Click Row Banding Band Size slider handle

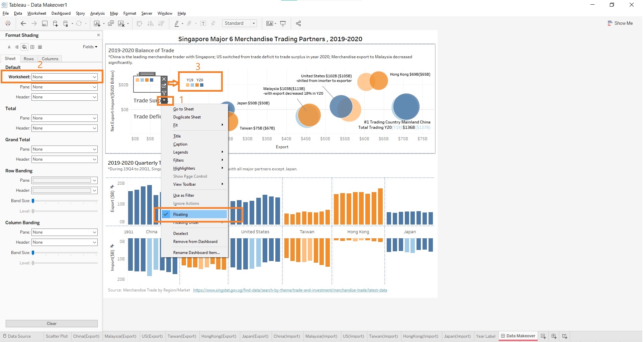33,201
